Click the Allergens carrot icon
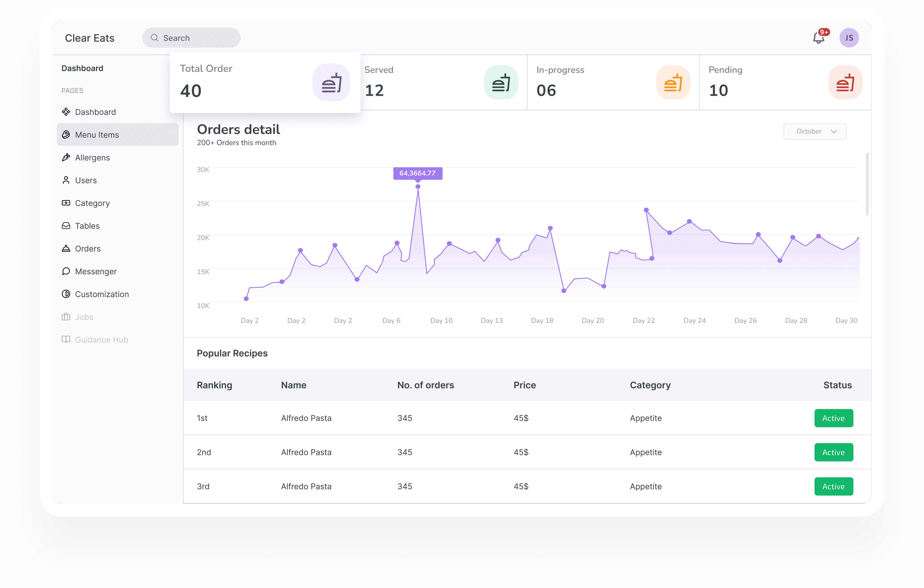 coord(66,157)
